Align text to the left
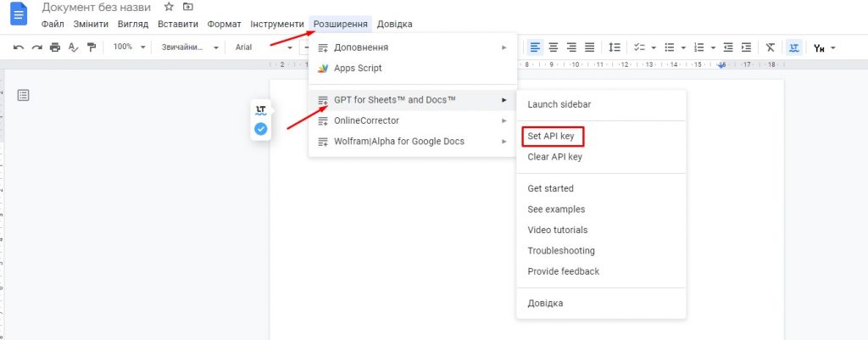The width and height of the screenshot is (868, 340). tap(535, 47)
